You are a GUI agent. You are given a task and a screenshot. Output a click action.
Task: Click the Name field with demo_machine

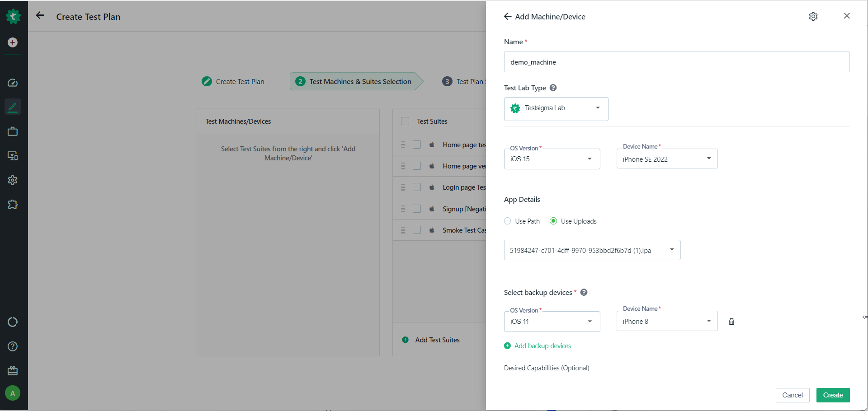click(677, 62)
